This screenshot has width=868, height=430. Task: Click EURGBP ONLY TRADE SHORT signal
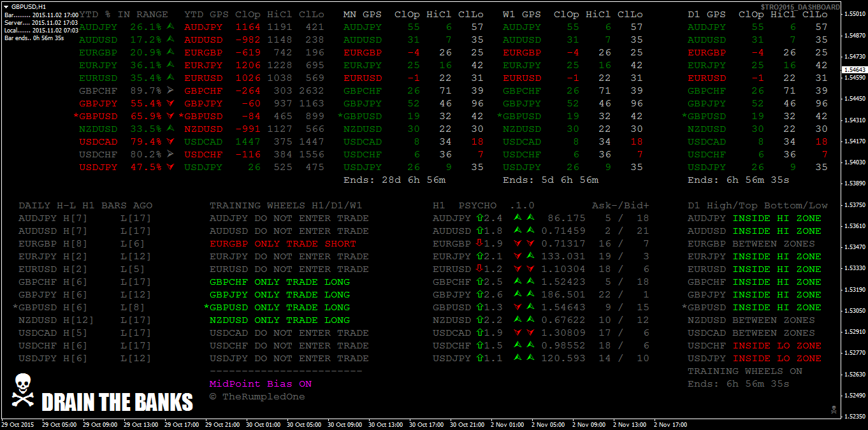coord(282,243)
